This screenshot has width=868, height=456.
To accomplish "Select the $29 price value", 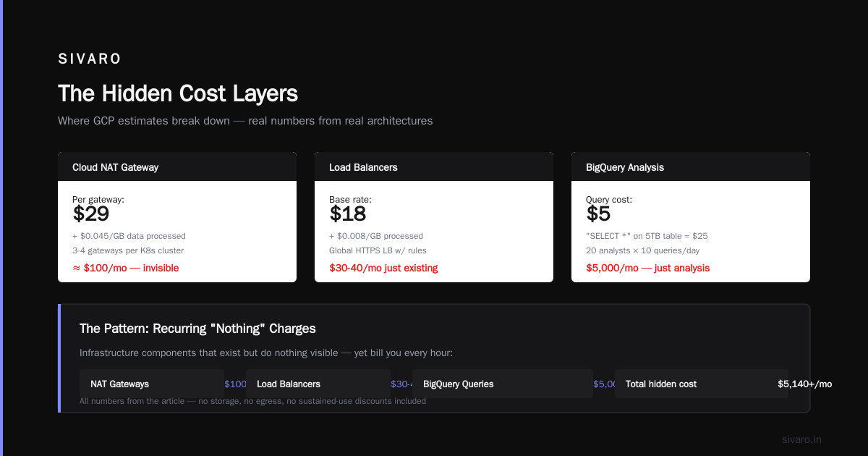I will [91, 214].
